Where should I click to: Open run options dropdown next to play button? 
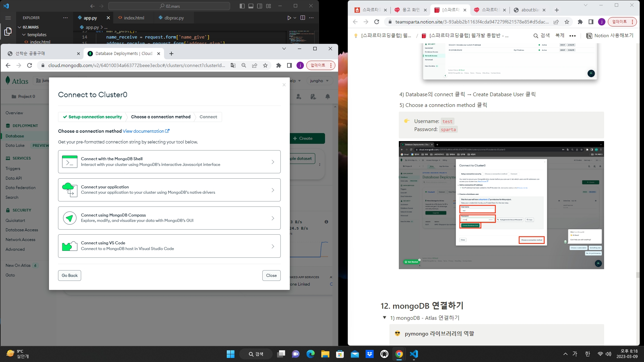(295, 18)
